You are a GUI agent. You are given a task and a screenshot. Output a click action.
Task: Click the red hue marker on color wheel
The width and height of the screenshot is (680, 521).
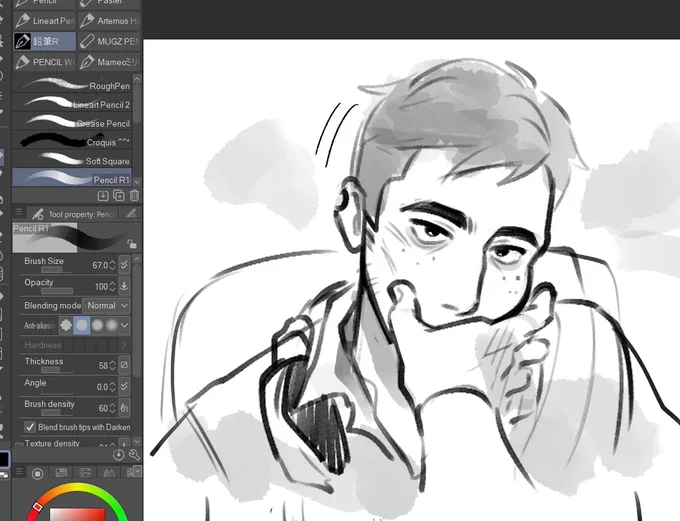38,506
